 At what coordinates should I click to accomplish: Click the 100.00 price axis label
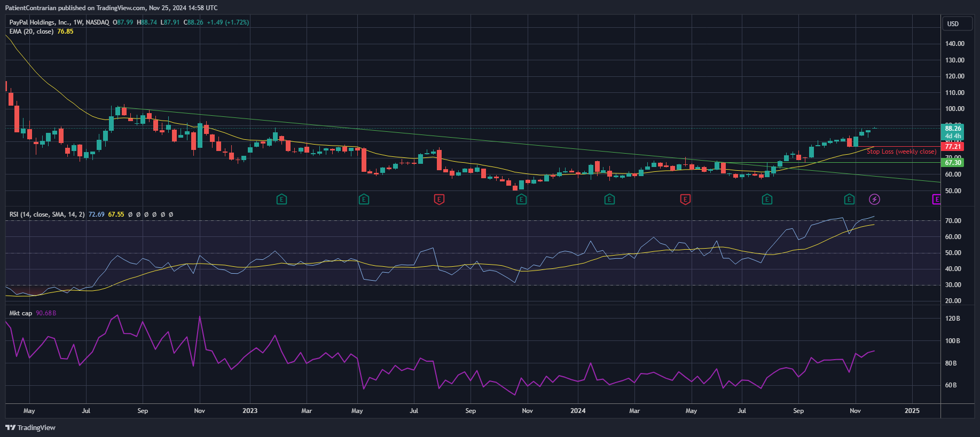click(955, 109)
